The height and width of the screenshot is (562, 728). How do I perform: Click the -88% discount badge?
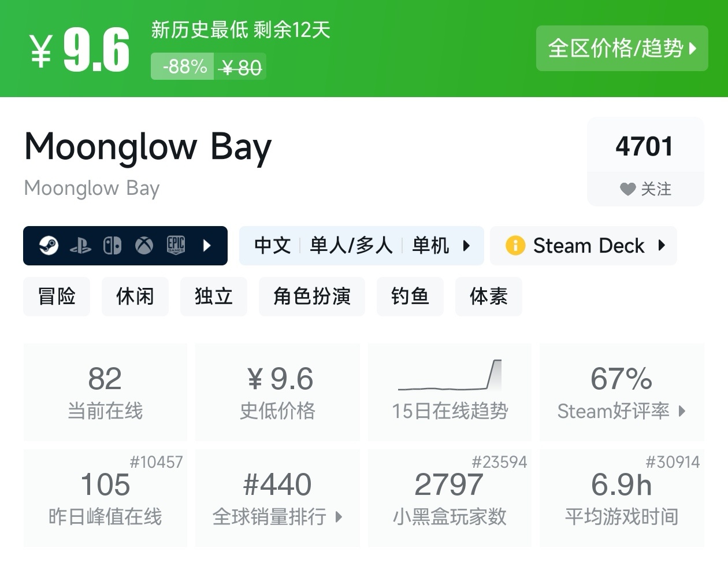(183, 67)
